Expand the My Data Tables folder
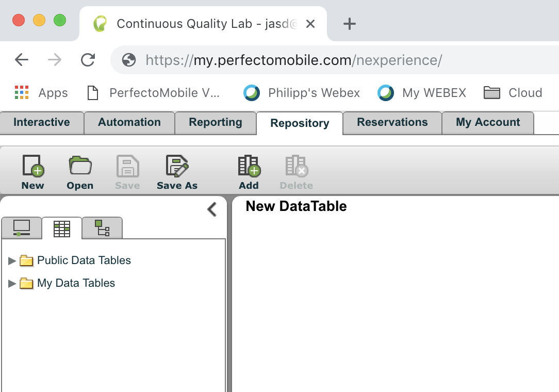 point(12,283)
